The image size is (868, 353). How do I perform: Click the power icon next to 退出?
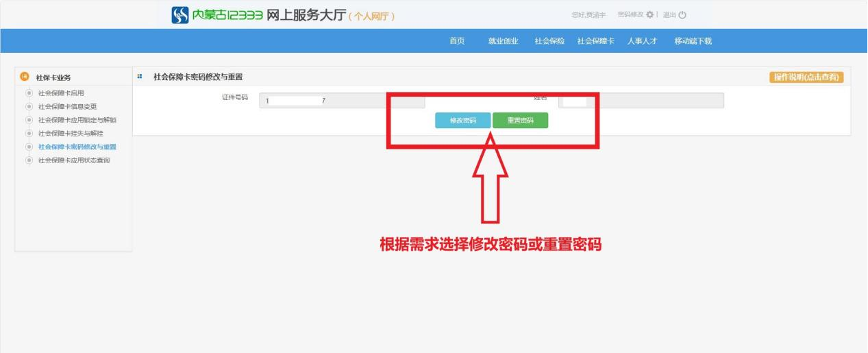[x=682, y=15]
